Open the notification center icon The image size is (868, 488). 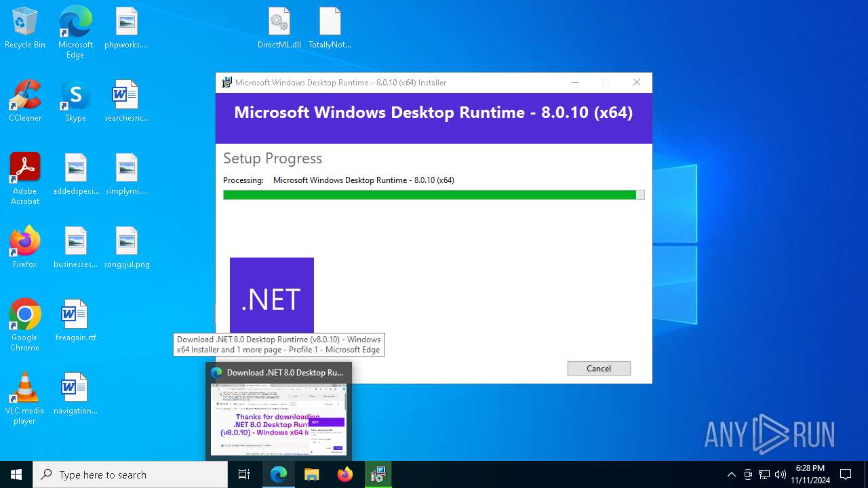pos(846,474)
